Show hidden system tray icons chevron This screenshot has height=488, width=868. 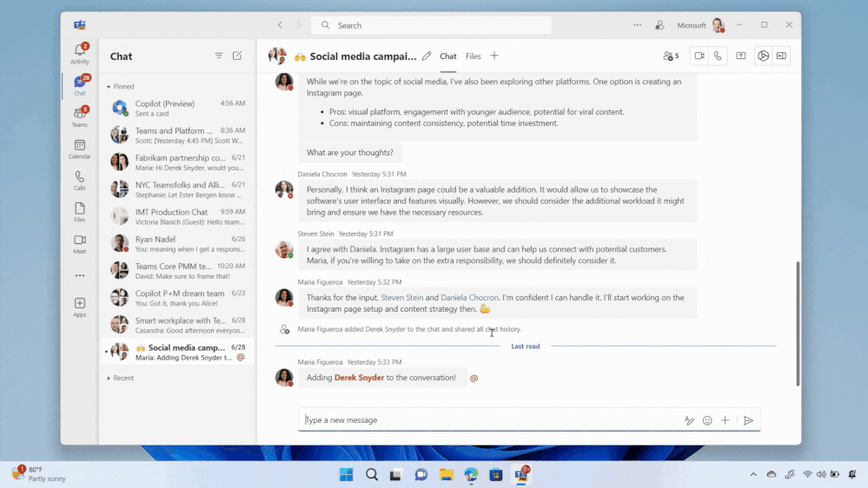click(752, 474)
